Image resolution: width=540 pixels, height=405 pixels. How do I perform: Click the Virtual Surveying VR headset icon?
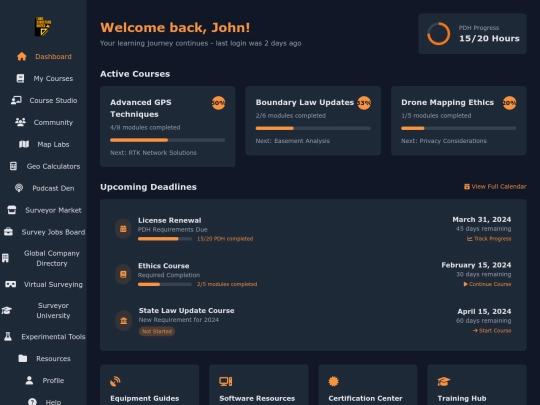coord(11,284)
